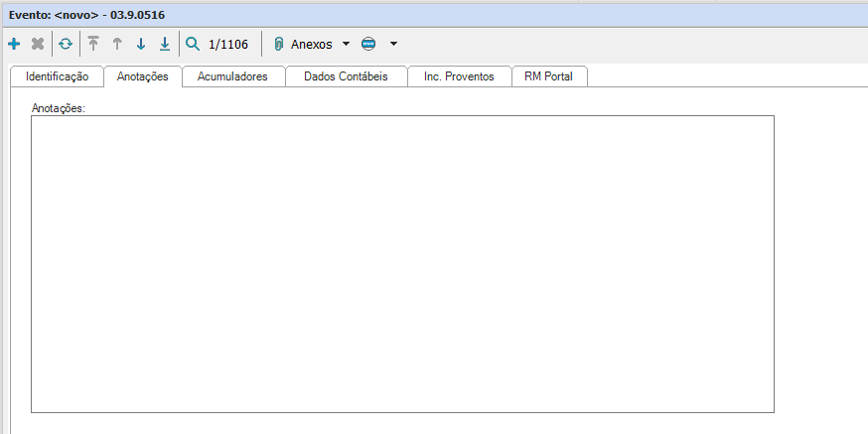Go to next record down arrow
The width and height of the screenshot is (868, 434).
[x=141, y=45]
